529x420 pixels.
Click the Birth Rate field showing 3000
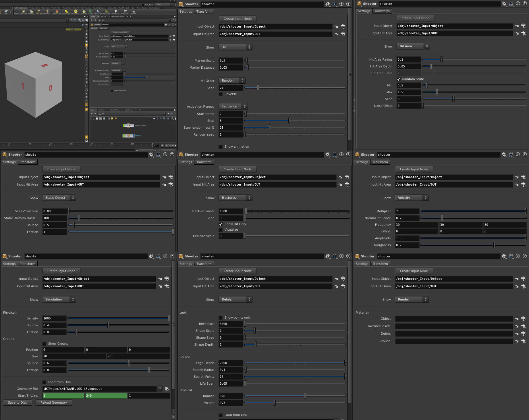coord(231,324)
